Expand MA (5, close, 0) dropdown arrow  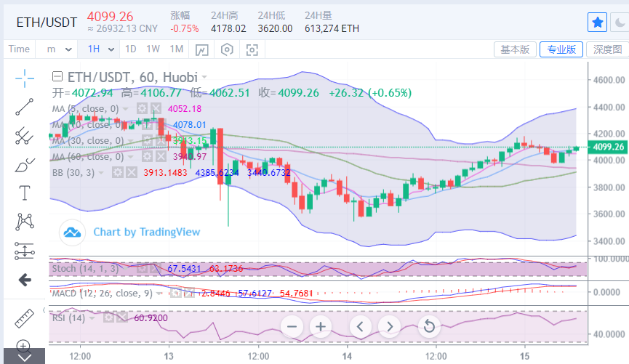coord(126,109)
